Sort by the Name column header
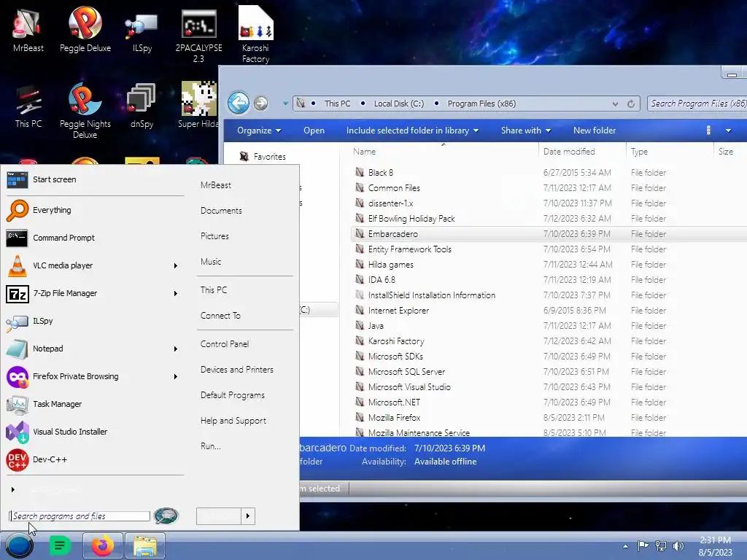Image resolution: width=747 pixels, height=560 pixels. (443, 152)
